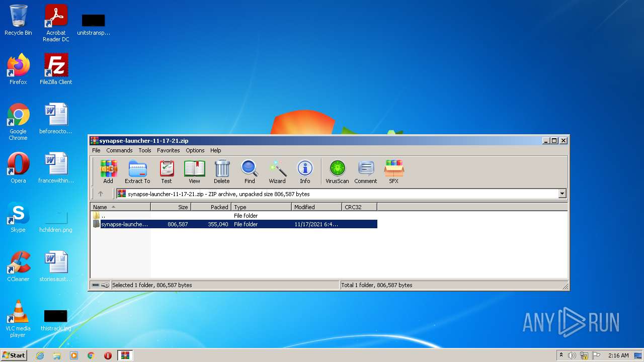Click the clock showing 2:16 AM

pos(618,355)
